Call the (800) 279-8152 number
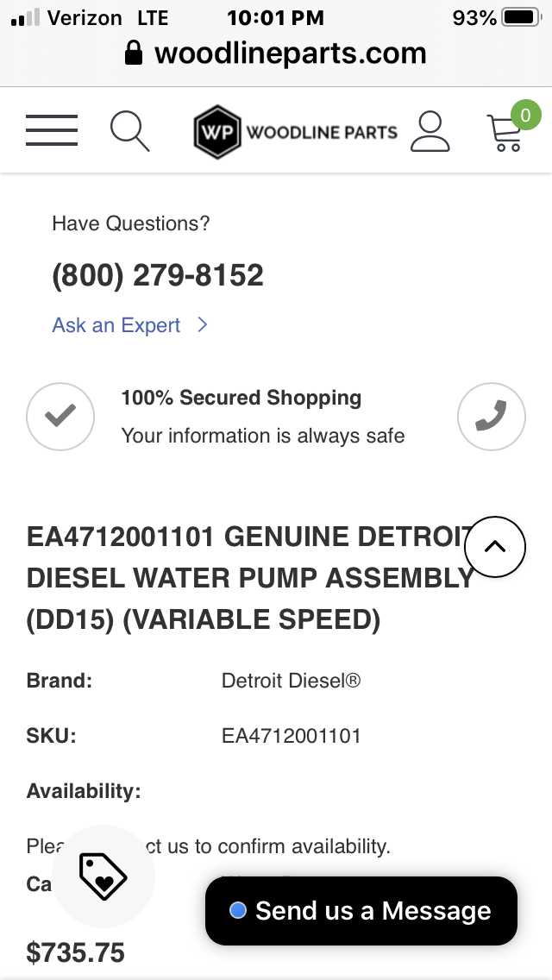This screenshot has width=552, height=980. coord(158,275)
